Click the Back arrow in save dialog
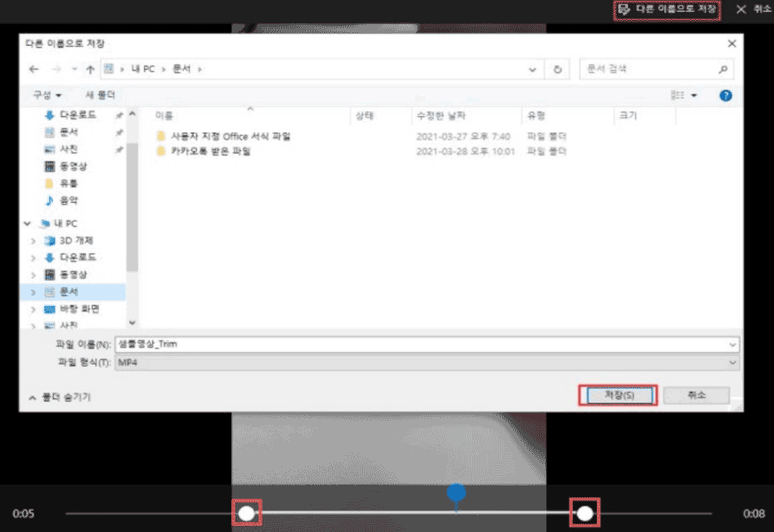This screenshot has width=774, height=532. point(33,69)
